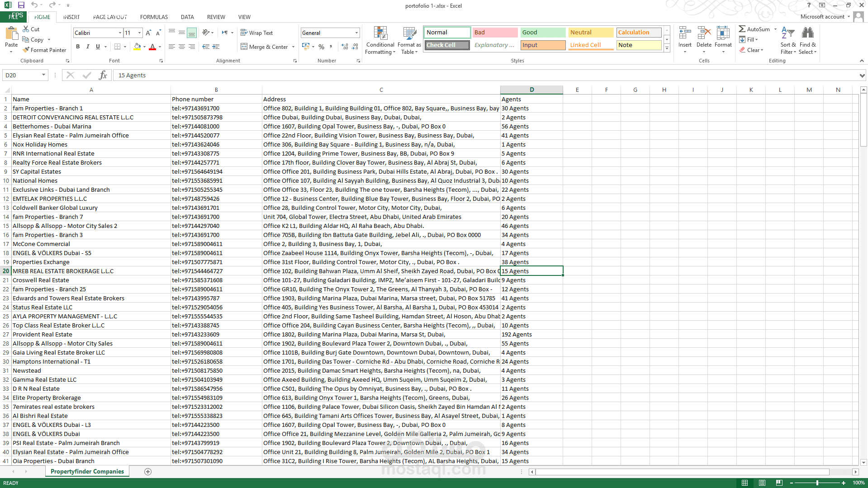
Task: Open Sort & Filter options
Action: (x=788, y=40)
